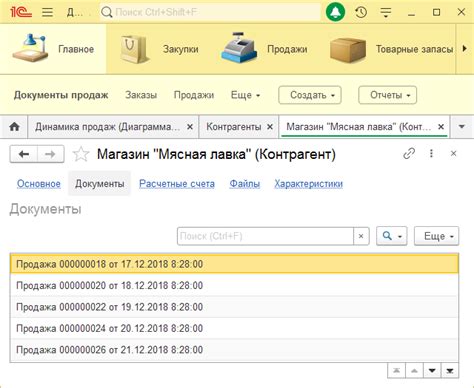This screenshot has width=474, height=388.
Task: Close the Динамика продаж tab
Action: pos(190,127)
